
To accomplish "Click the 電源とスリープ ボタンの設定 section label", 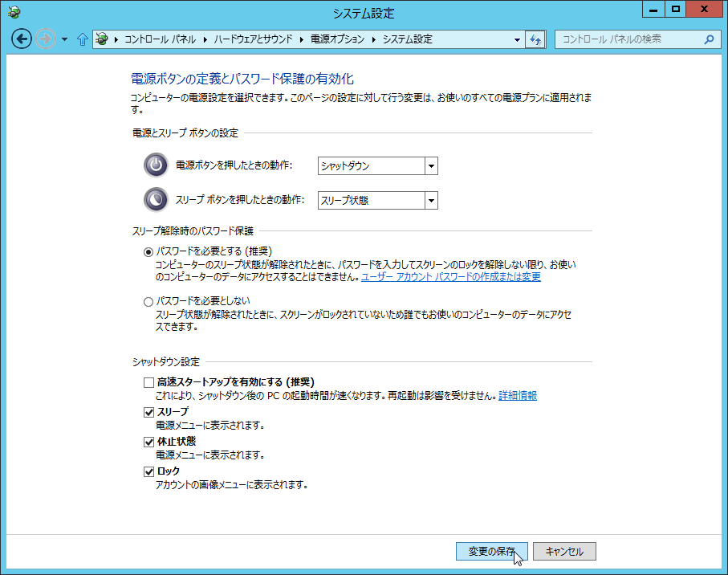I will (x=185, y=133).
